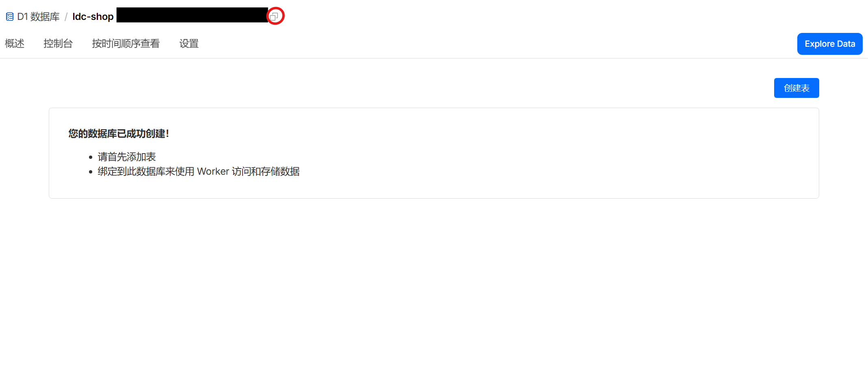Click the Explore Data button

[x=830, y=44]
